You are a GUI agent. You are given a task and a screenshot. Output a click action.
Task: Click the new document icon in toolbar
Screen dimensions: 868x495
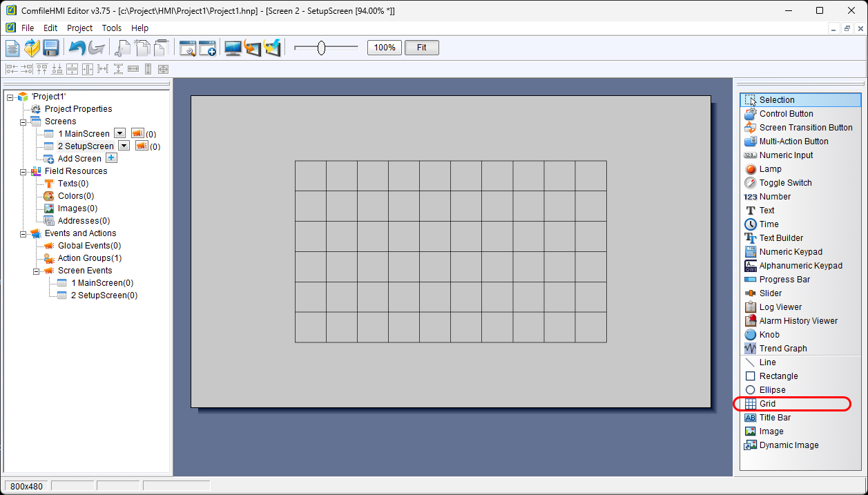pyautogui.click(x=13, y=48)
